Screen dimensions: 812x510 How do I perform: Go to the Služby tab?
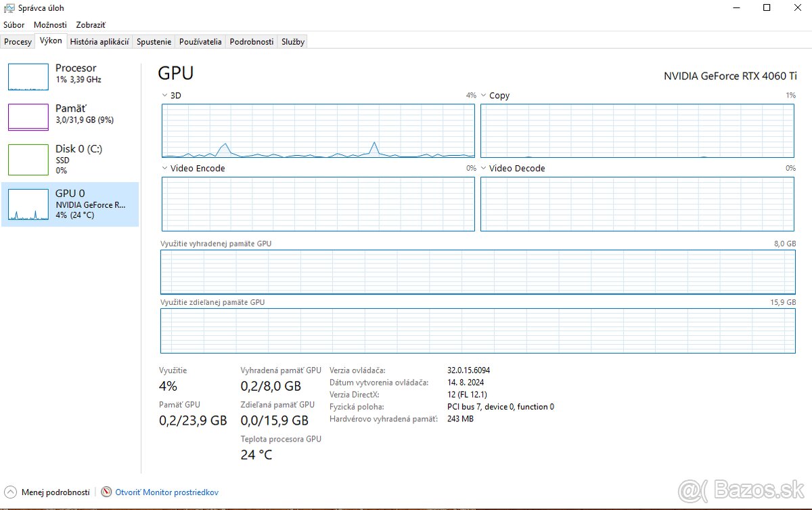pyautogui.click(x=292, y=41)
